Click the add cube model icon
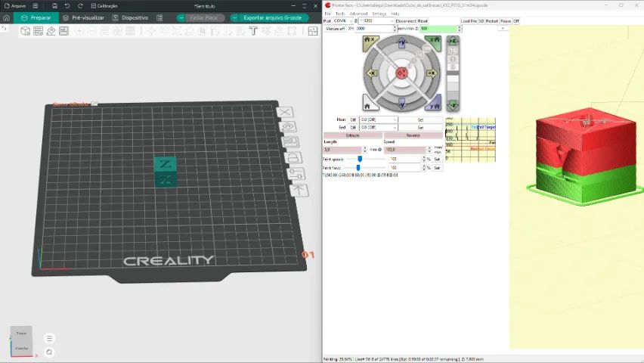This screenshot has width=644, height=363. click(x=25, y=31)
